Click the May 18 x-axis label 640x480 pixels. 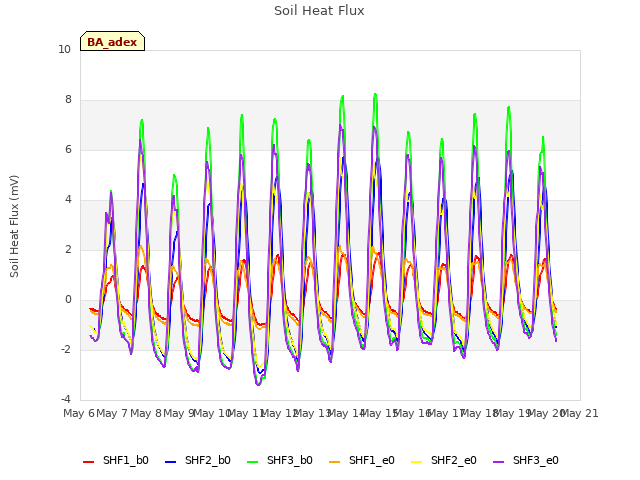pyautogui.click(x=480, y=413)
